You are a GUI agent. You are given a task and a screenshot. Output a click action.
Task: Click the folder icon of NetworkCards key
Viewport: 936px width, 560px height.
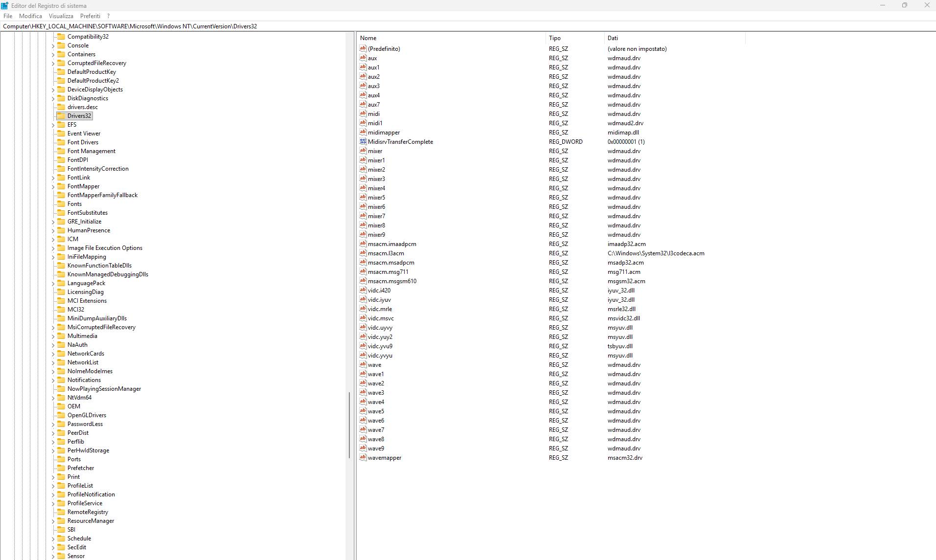(61, 354)
